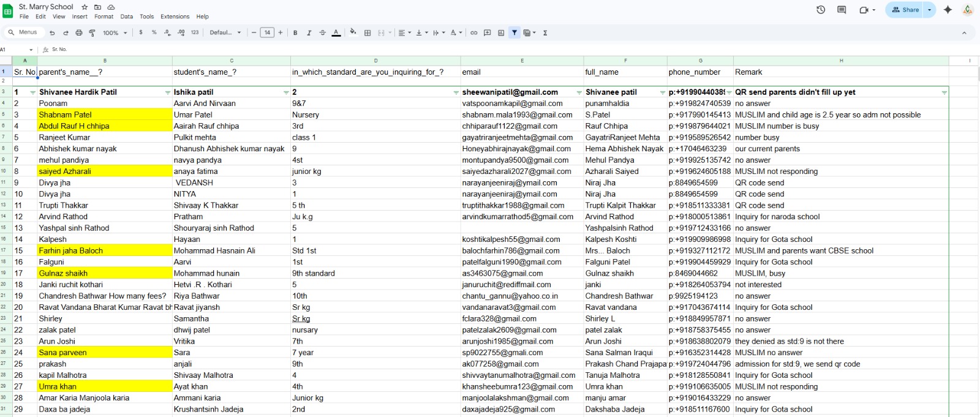Toggle bold formatting
The width and height of the screenshot is (980, 417).
click(x=295, y=33)
